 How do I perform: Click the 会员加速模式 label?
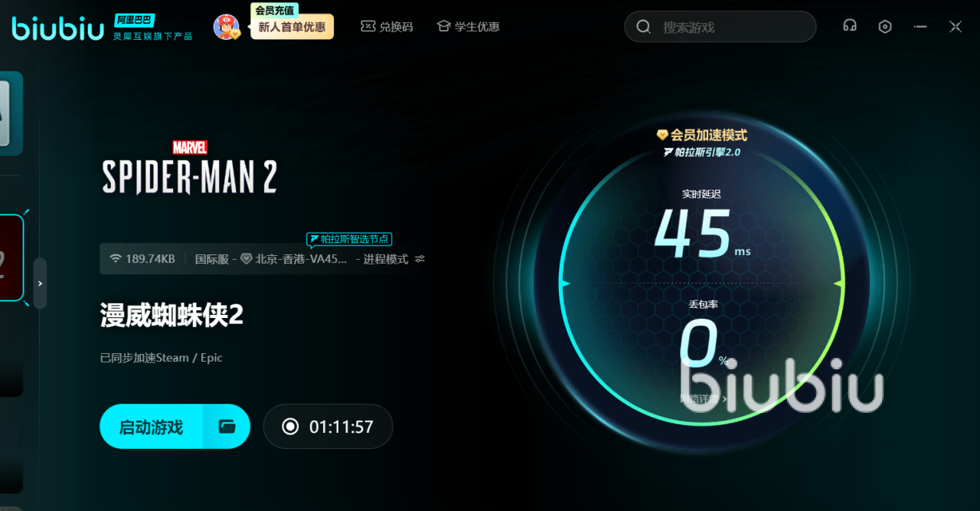click(702, 135)
